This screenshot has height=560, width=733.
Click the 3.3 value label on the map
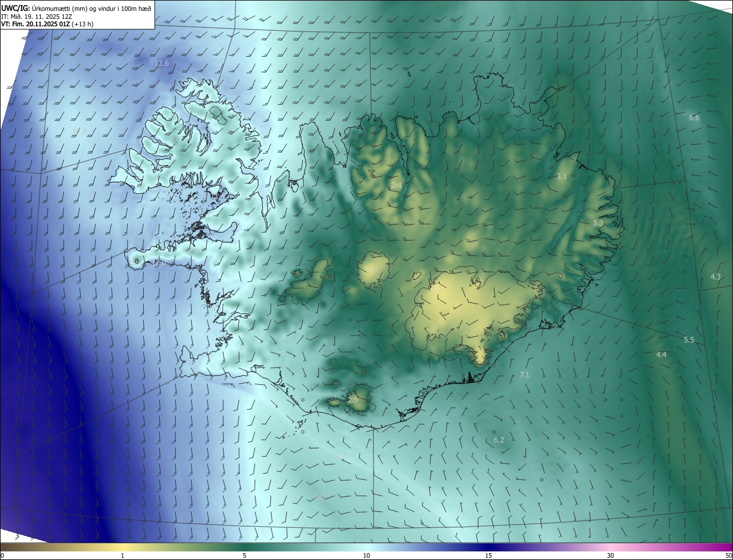(598, 223)
